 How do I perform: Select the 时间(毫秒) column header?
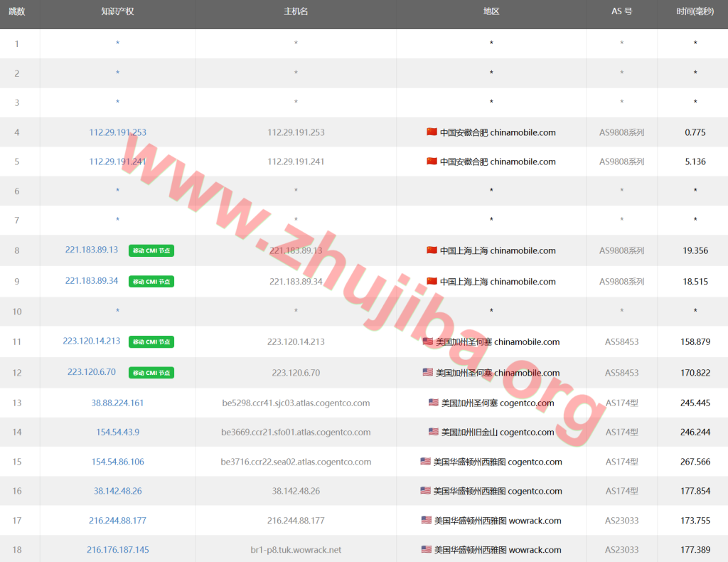[692, 12]
